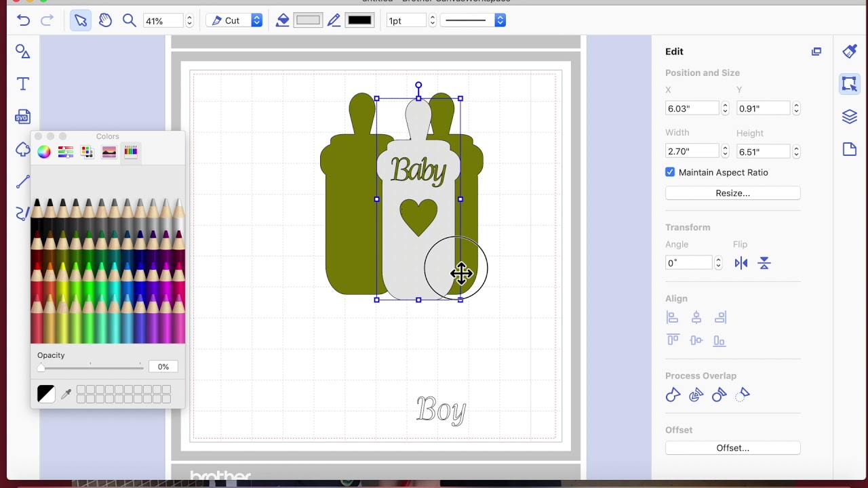Click the X position input field
Screen dimensions: 868x488
692,108
